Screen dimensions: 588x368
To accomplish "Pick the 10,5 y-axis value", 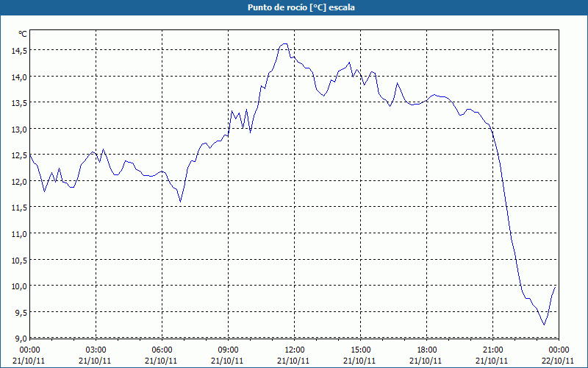I will [19, 260].
